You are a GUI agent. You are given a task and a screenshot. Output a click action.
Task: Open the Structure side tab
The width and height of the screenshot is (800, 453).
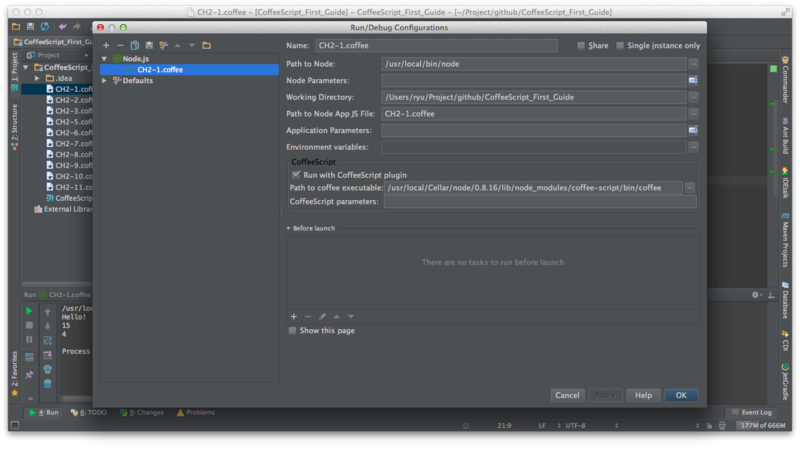click(15, 127)
